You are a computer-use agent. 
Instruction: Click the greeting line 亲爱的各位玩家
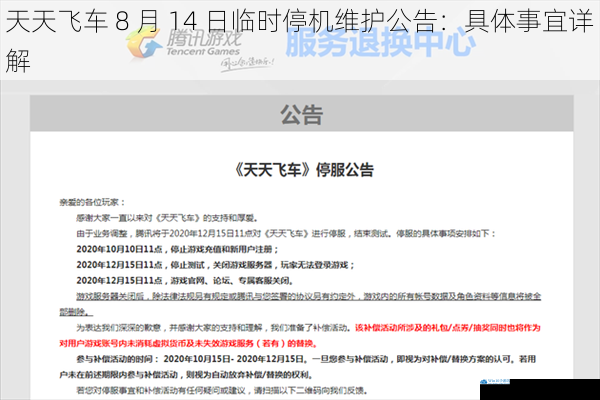(92, 202)
